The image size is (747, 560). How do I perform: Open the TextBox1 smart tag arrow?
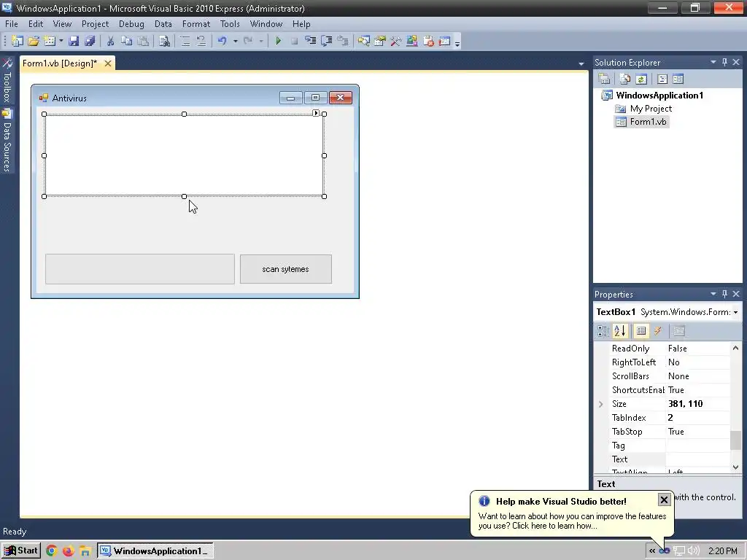(x=316, y=113)
